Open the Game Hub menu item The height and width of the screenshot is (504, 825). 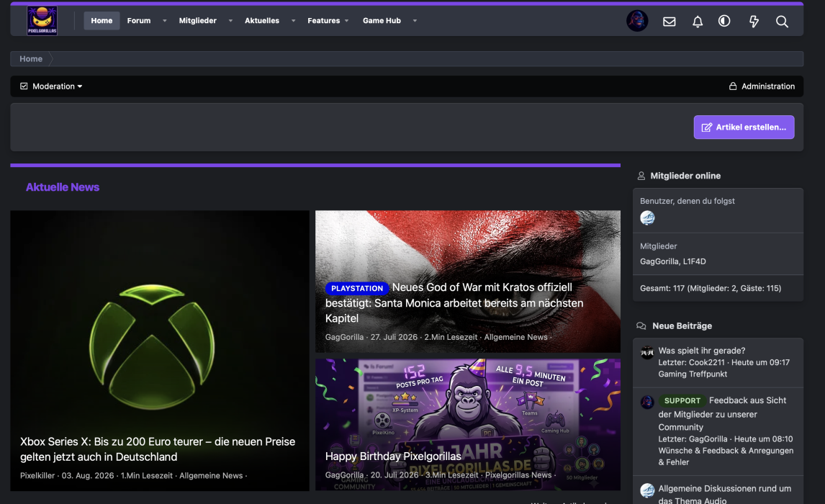click(382, 20)
